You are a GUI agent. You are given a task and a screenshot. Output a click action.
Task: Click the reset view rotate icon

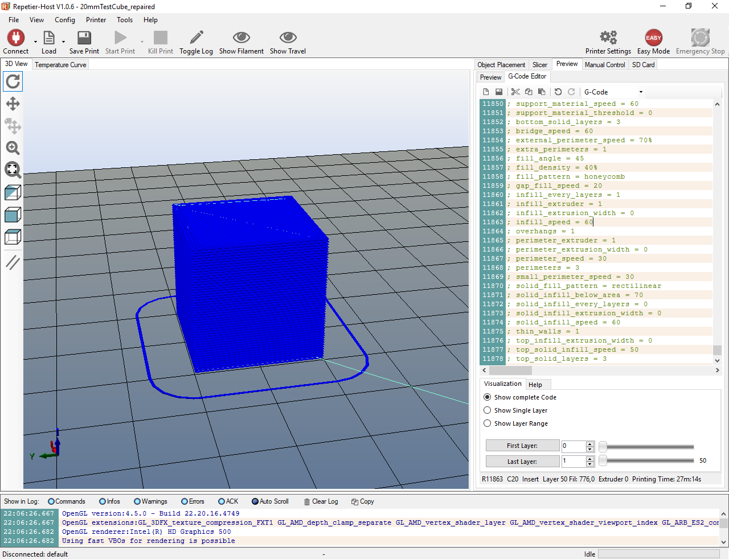pos(13,82)
